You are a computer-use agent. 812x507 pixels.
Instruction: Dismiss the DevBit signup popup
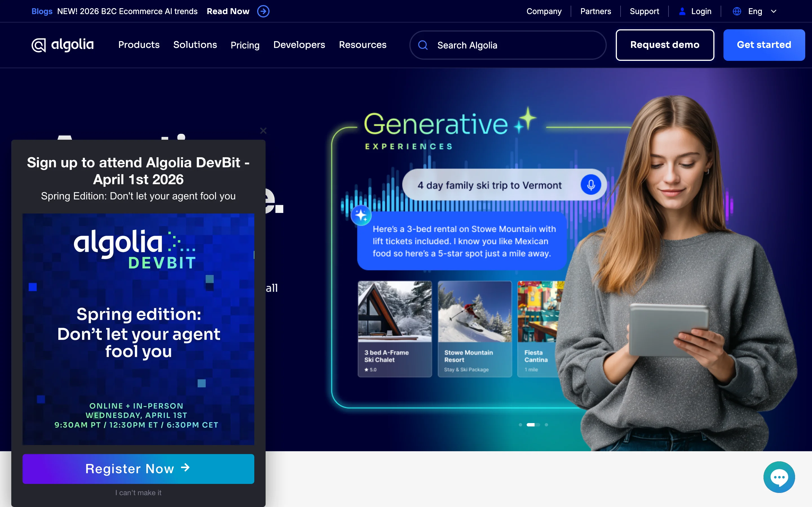(263, 131)
